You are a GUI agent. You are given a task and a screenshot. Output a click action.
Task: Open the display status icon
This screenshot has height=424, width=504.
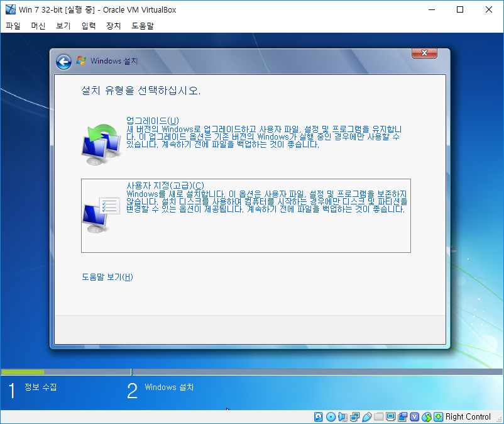[390, 416]
